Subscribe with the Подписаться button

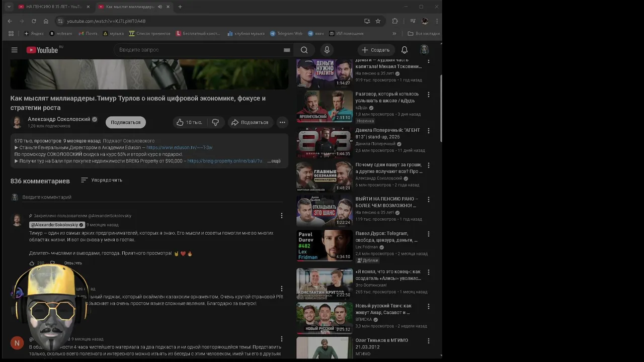pyautogui.click(x=126, y=122)
